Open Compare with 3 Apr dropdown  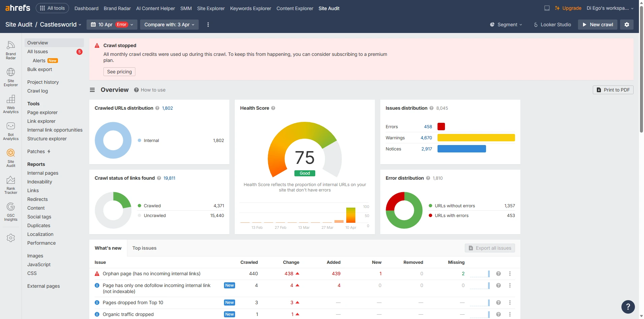pos(169,25)
